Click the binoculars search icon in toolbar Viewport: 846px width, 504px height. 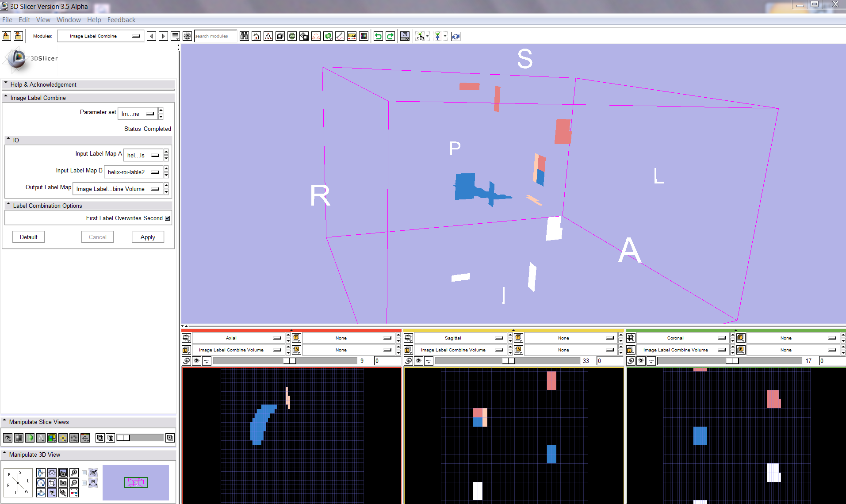click(x=244, y=36)
